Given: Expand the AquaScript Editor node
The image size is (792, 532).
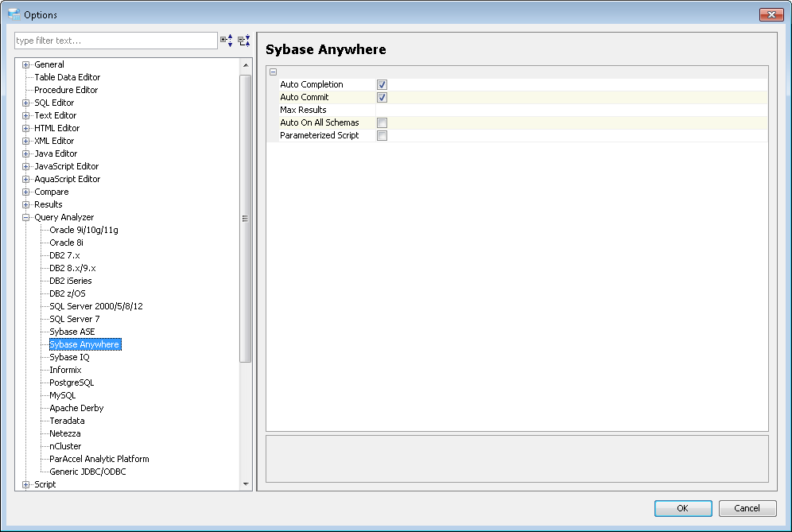Looking at the screenshot, I should pos(25,180).
